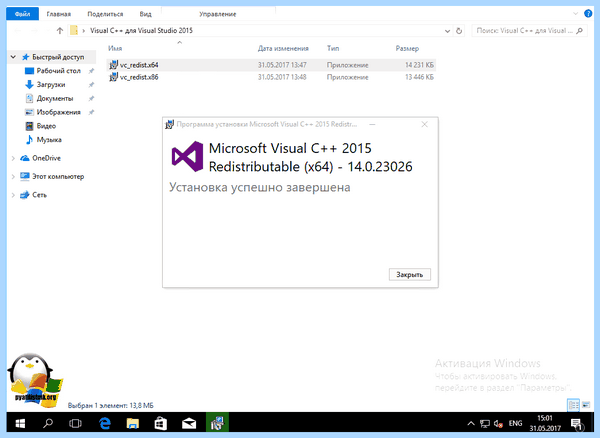The image size is (600, 438).
Task: Click the address bar folder path
Action: (141, 31)
